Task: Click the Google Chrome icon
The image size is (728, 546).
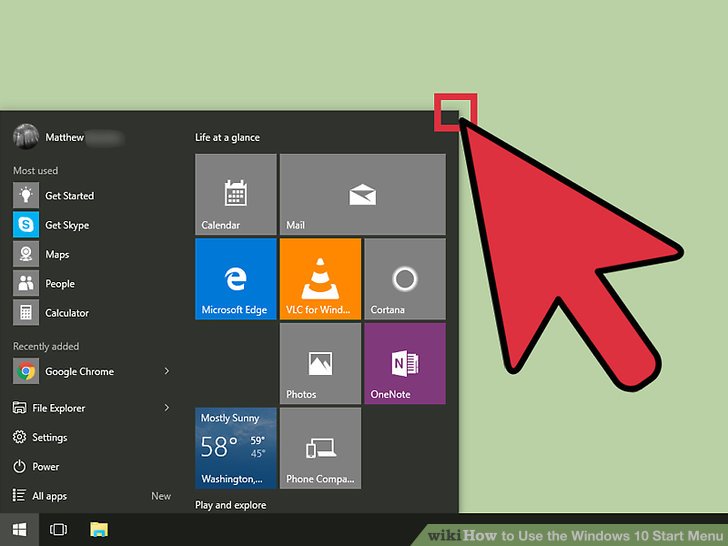Action: pos(26,371)
